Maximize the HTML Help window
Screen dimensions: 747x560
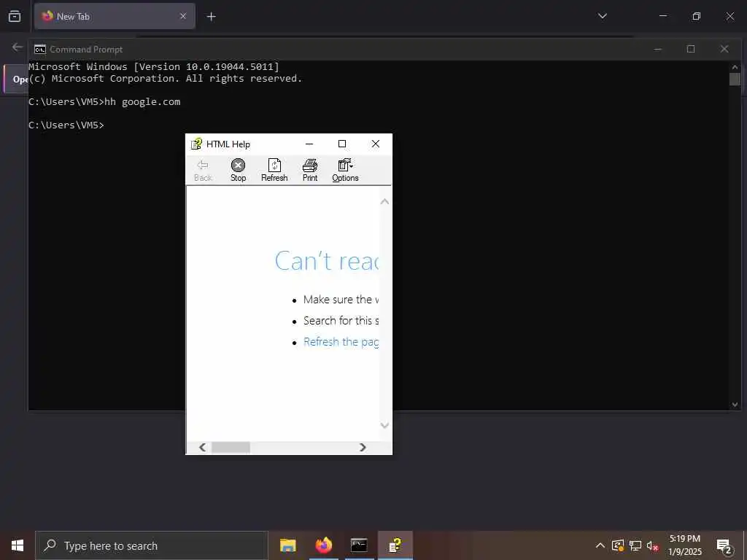[342, 144]
